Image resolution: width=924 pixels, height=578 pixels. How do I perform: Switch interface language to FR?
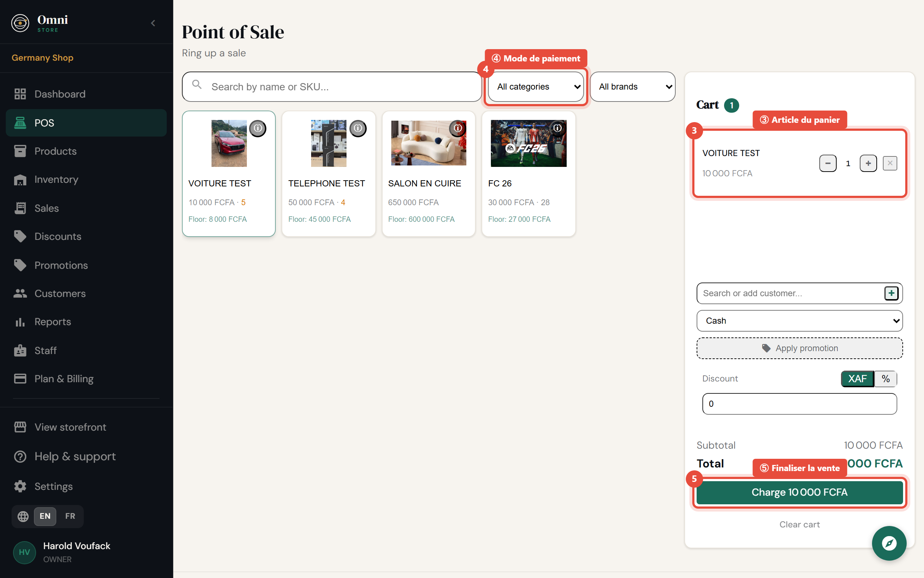pos(70,516)
